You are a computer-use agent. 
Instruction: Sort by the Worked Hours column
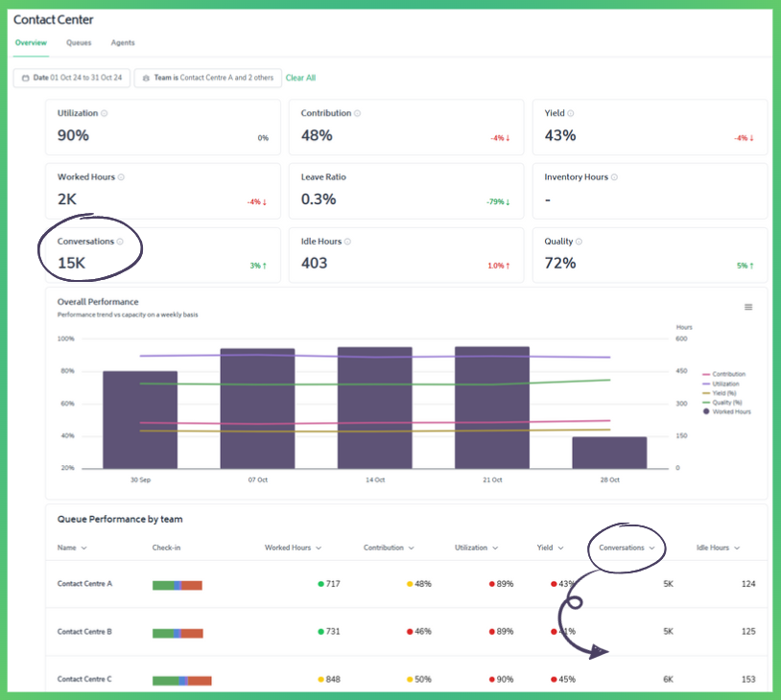[x=293, y=548]
